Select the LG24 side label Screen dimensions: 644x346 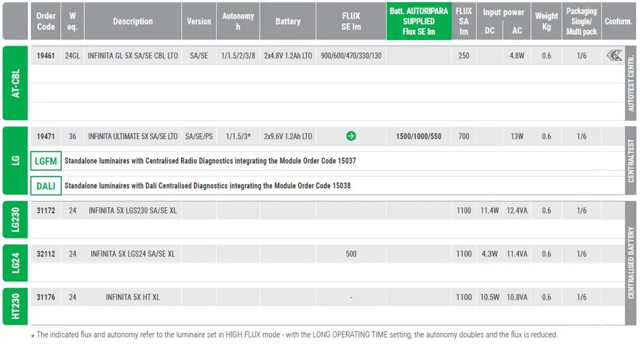(x=15, y=263)
